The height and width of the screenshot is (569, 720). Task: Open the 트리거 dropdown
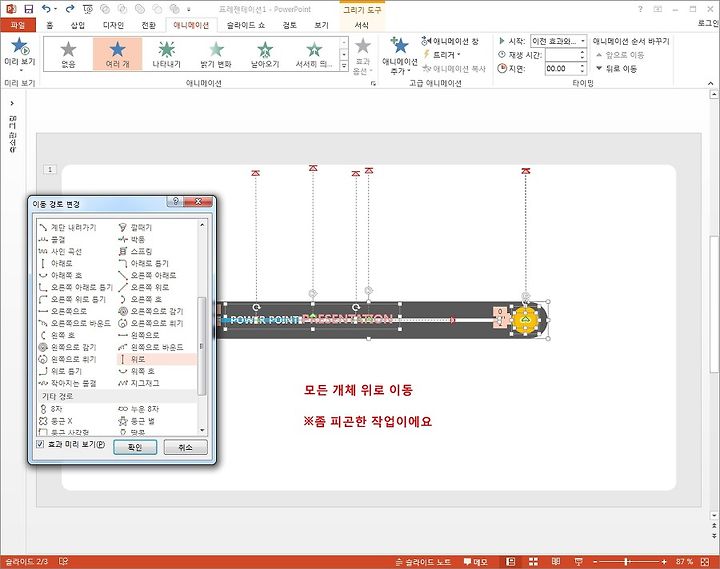pyautogui.click(x=442, y=55)
